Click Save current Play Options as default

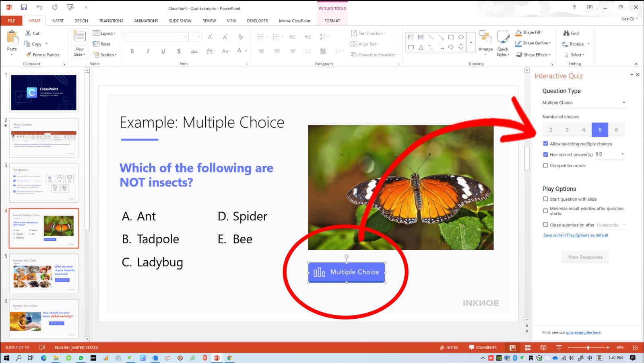576,235
